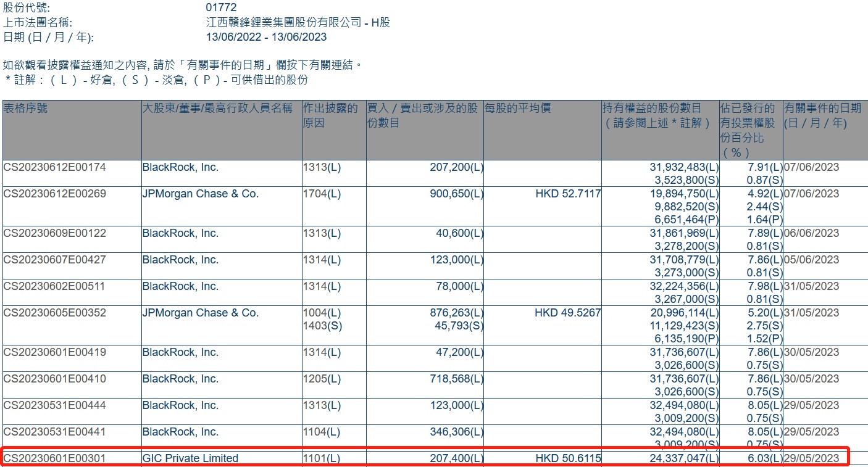This screenshot has height=467, width=868.
Task: Select form serial number CS20230609E00122
Action: (55, 233)
